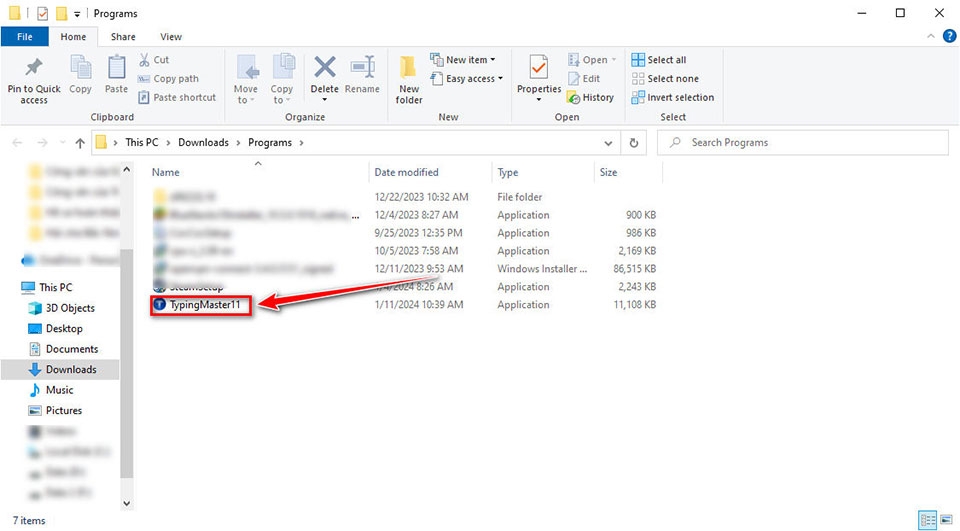Open the Properties icon in ribbon
The height and width of the screenshot is (531, 960).
point(538,67)
